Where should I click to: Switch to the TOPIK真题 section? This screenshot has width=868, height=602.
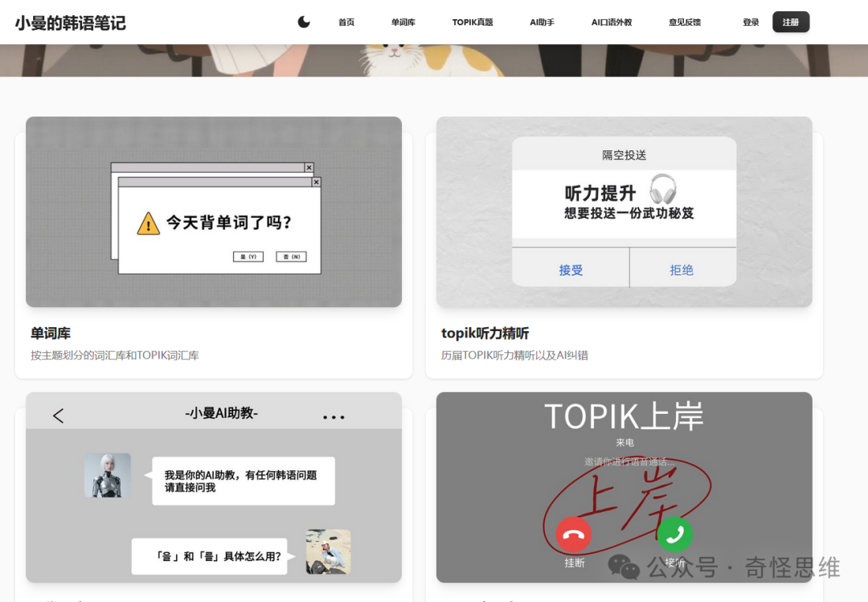pos(473,23)
